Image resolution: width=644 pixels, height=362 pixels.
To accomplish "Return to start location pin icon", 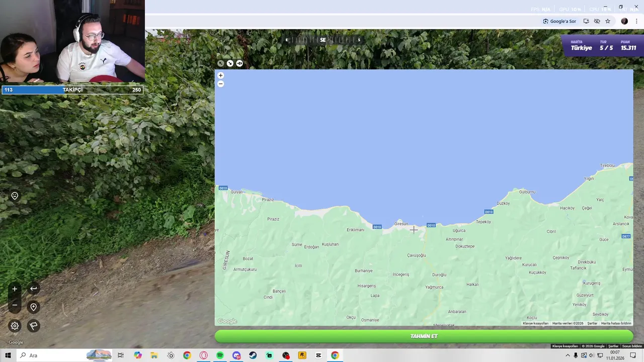I will pyautogui.click(x=33, y=307).
